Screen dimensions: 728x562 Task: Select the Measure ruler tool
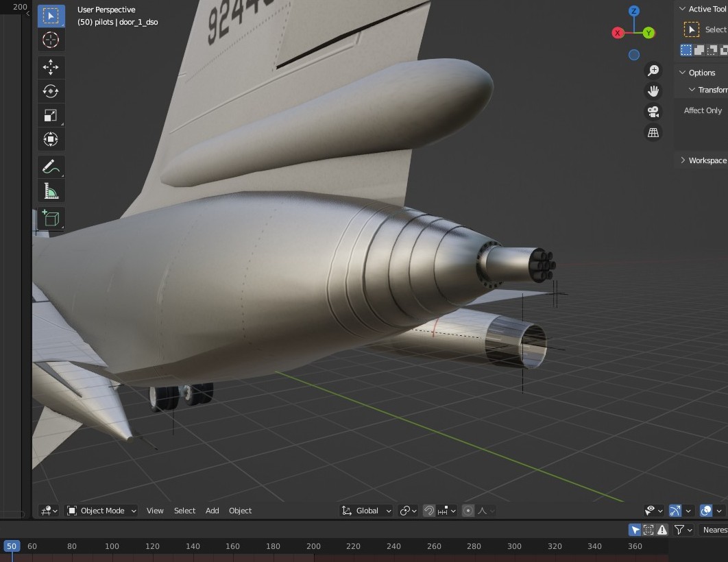pos(51,191)
